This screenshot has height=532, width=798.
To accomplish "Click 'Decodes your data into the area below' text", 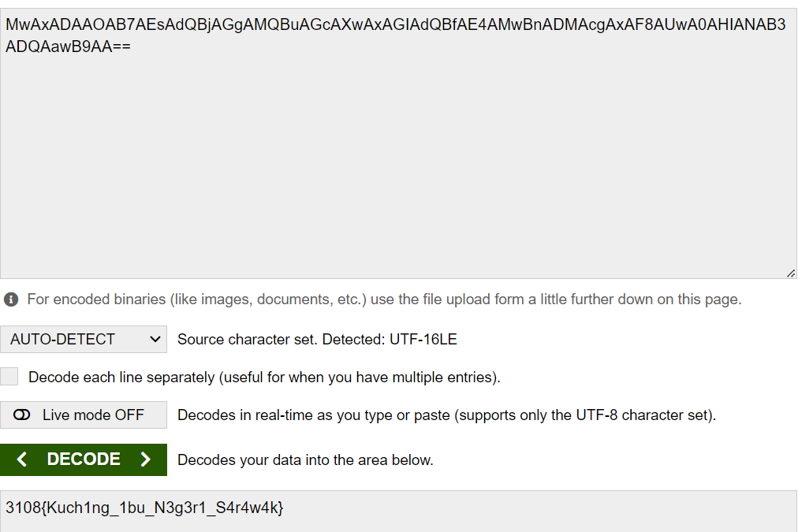I will (x=305, y=460).
